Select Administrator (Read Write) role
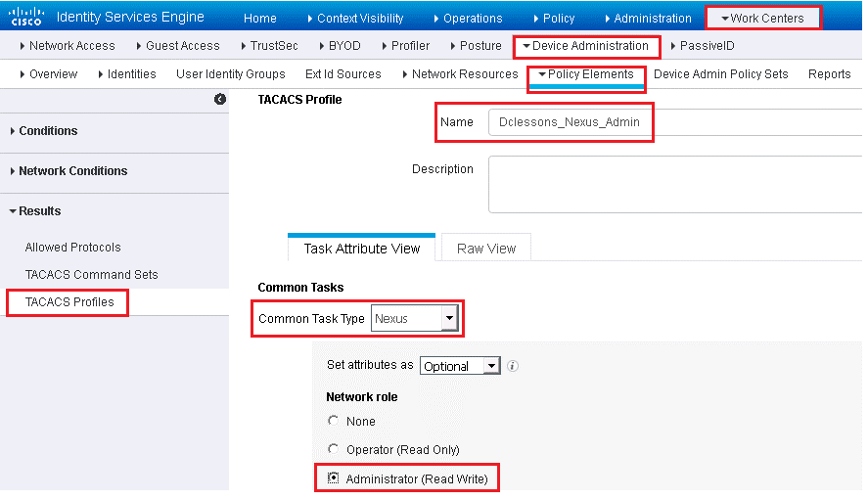The image size is (868, 500). pos(333,478)
